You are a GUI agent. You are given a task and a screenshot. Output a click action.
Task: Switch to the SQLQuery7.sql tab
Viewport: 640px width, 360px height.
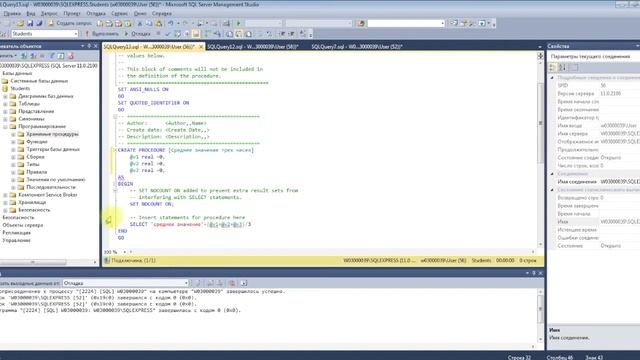[x=357, y=47]
